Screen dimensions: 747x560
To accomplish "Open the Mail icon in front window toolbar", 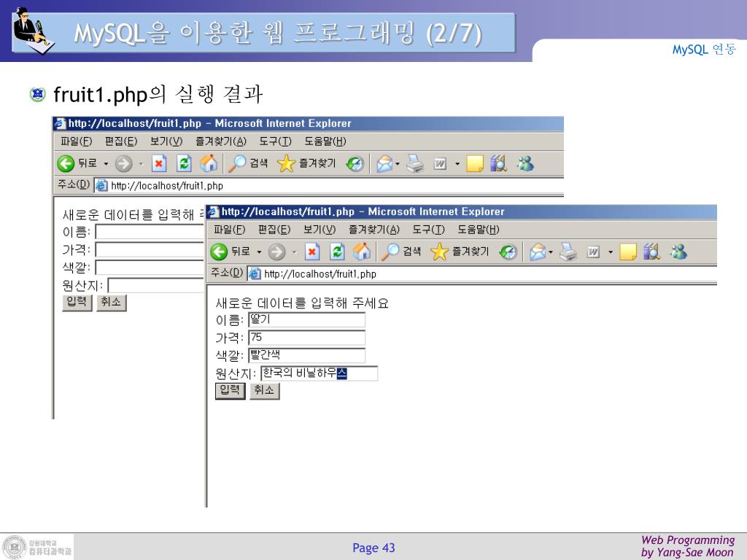I will 538,252.
